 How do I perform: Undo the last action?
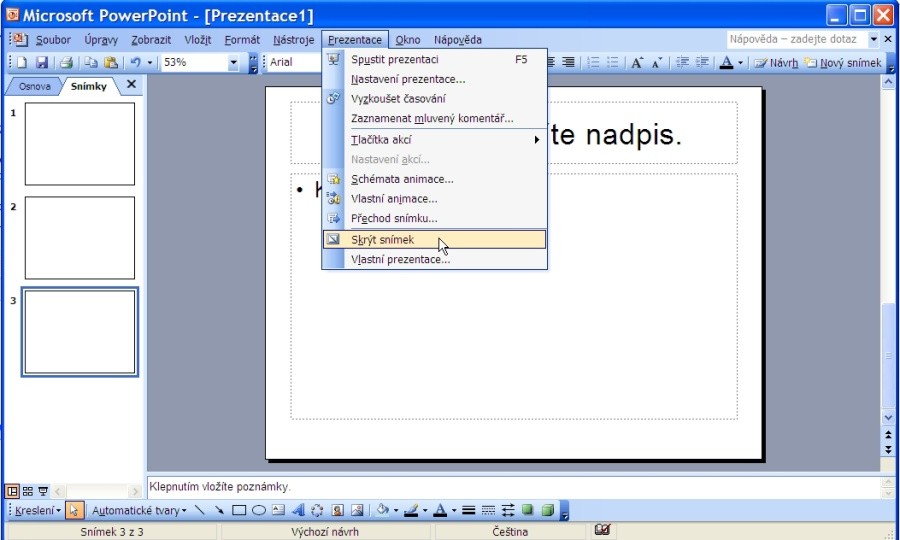(x=135, y=63)
